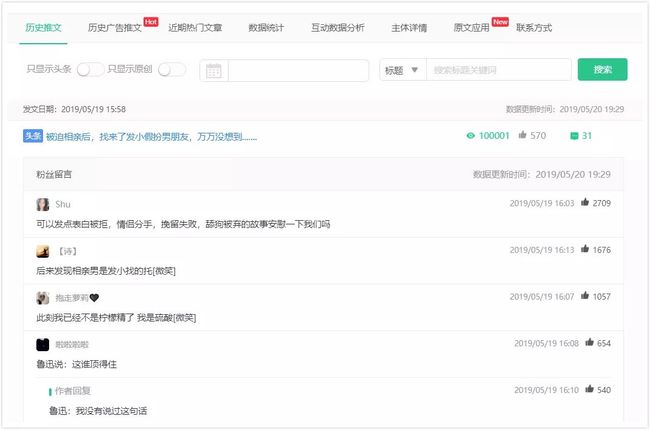This screenshot has height=430, width=650.
Task: Click the heart emoji after the commenter name
Action: (x=94, y=298)
